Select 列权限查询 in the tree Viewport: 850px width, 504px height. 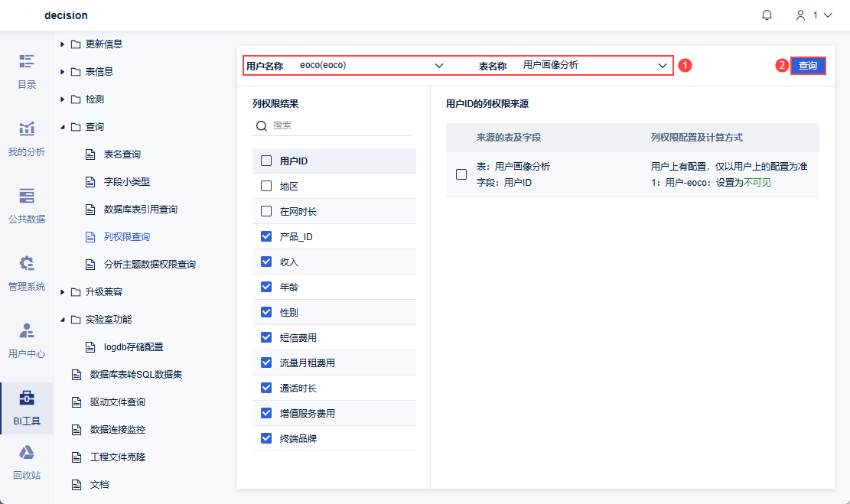tap(127, 237)
